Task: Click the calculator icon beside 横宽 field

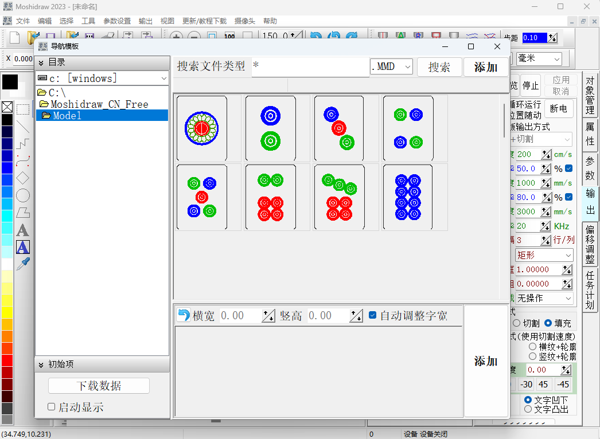Action: pos(268,316)
